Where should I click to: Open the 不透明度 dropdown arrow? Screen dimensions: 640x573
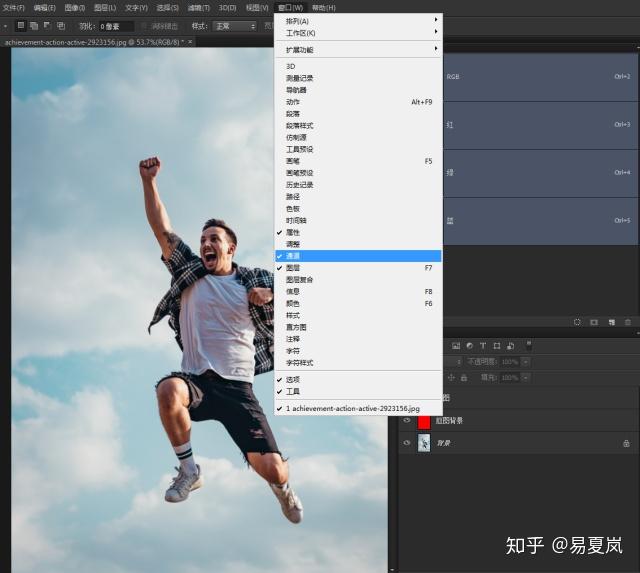click(x=525, y=362)
